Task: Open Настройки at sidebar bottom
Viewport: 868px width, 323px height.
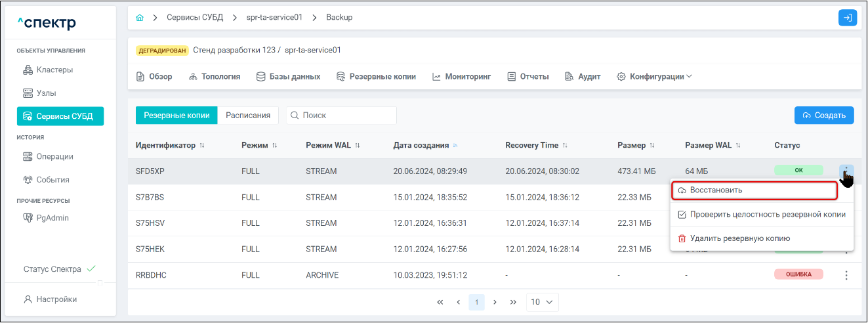Action: click(56, 299)
